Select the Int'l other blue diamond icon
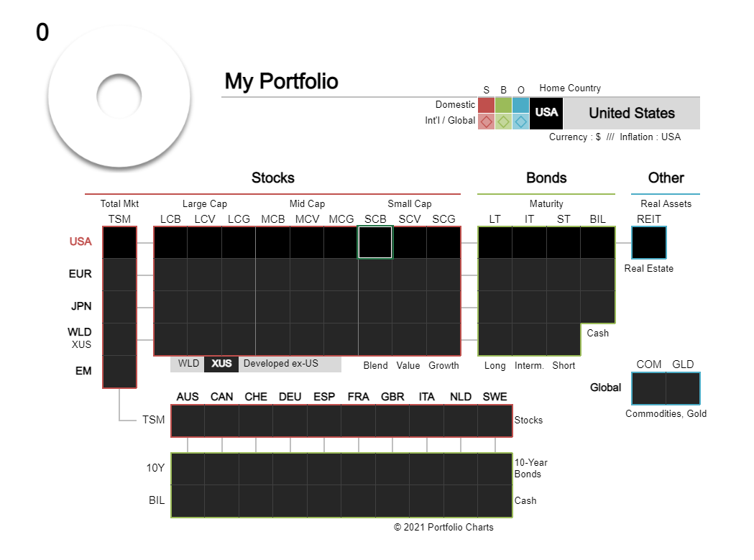 click(521, 121)
